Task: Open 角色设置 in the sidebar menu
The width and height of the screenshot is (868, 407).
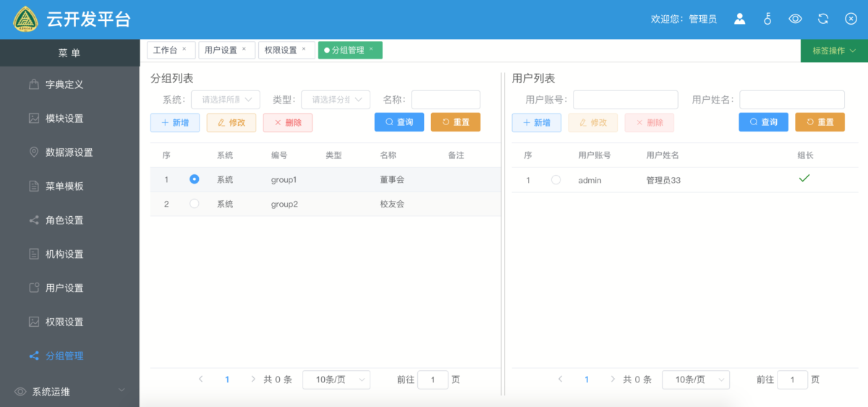Action: click(64, 220)
